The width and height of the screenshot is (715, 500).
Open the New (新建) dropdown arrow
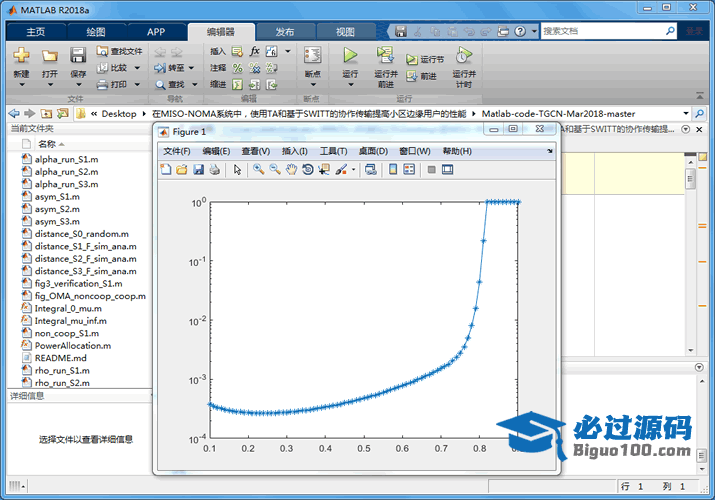pyautogui.click(x=21, y=85)
